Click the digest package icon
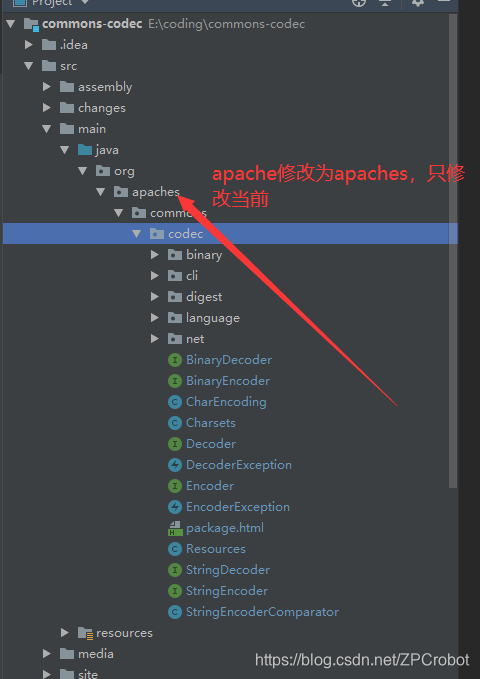 tap(175, 297)
